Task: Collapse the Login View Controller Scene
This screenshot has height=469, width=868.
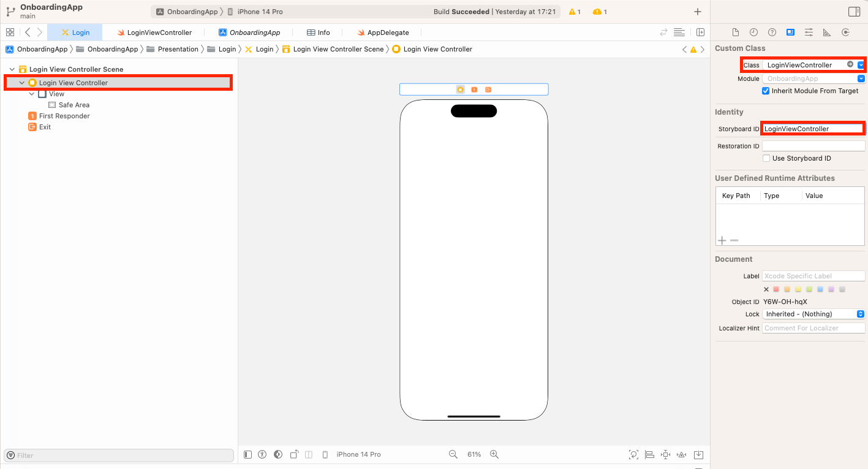Action: pos(11,69)
